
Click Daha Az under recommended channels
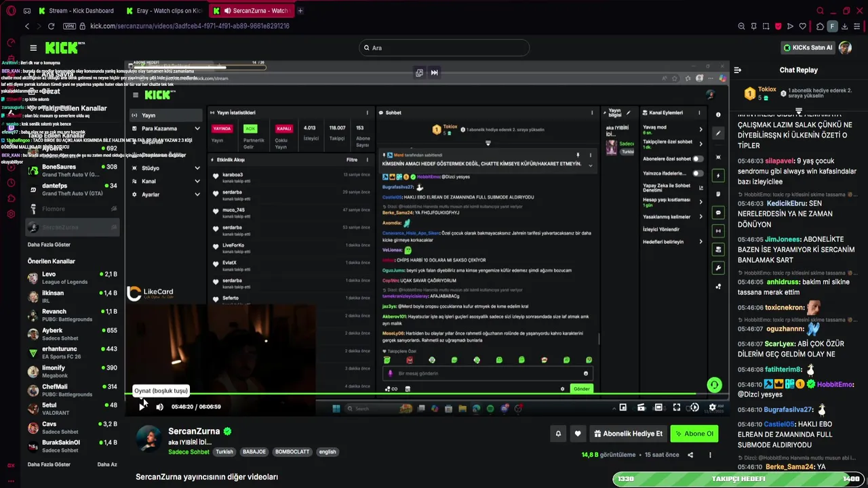click(107, 465)
